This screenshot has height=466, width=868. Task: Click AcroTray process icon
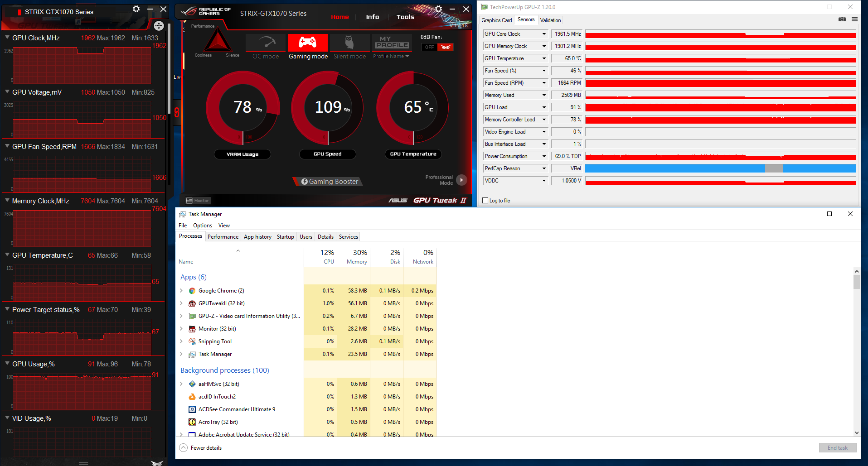pyautogui.click(x=192, y=422)
